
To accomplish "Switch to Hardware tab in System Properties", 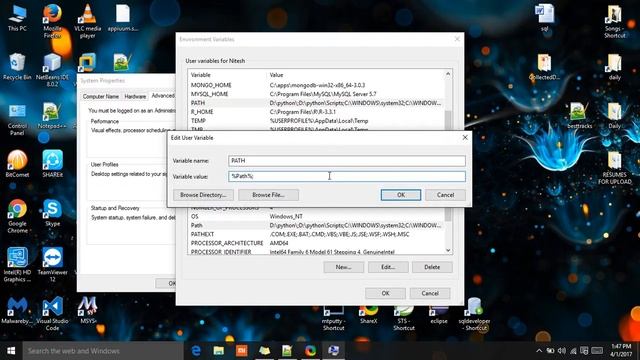I will [135, 97].
